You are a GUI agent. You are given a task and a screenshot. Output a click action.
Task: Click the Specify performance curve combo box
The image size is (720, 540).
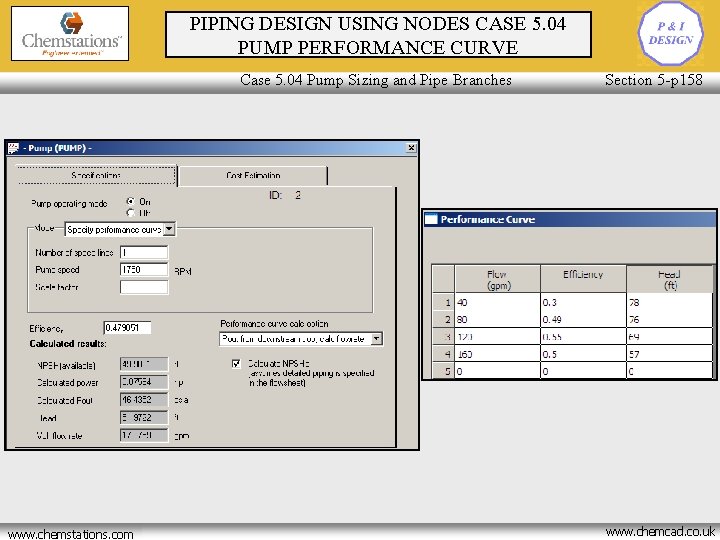120,229
